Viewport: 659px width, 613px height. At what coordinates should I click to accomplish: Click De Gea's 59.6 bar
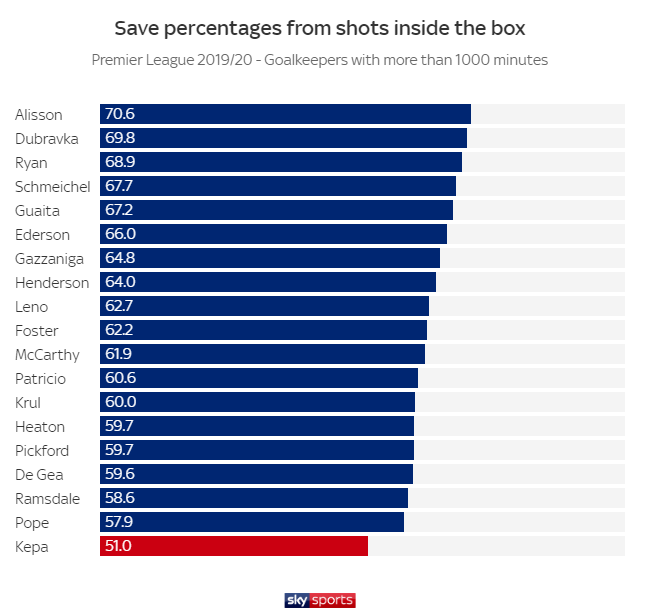[256, 474]
